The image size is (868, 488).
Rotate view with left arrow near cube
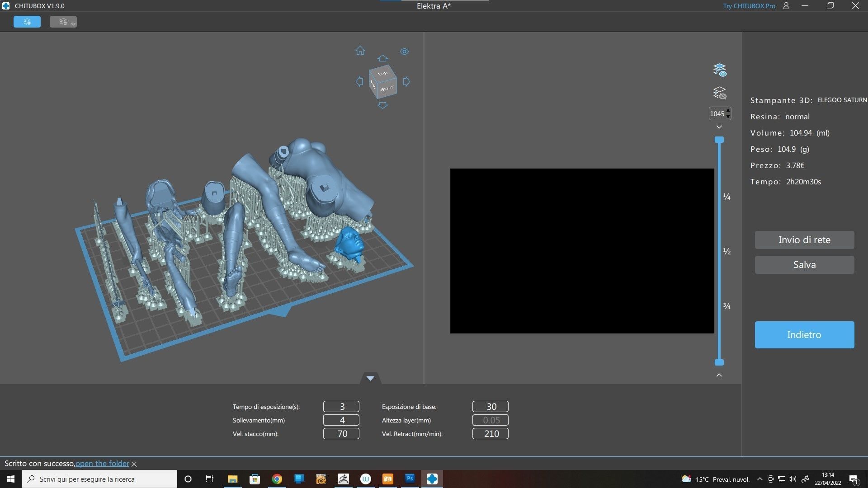click(359, 82)
